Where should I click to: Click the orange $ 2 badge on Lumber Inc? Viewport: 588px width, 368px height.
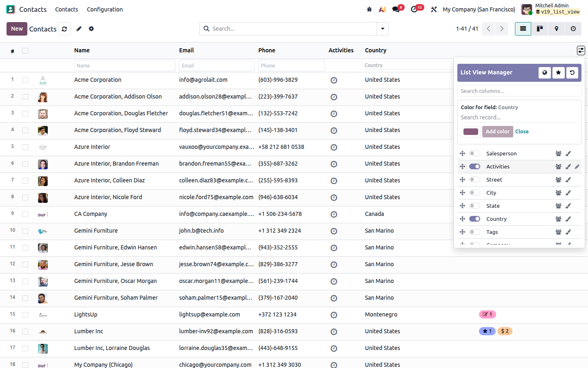pos(505,331)
